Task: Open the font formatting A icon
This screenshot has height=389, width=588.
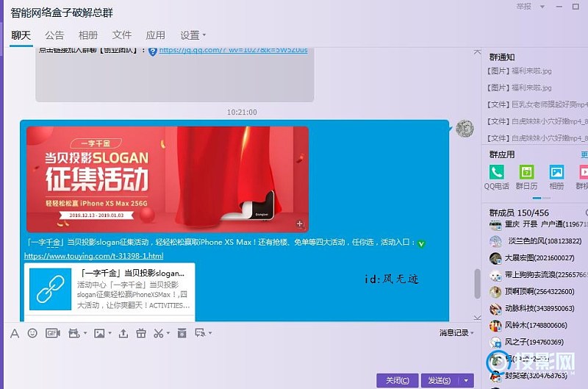Action: [15, 333]
